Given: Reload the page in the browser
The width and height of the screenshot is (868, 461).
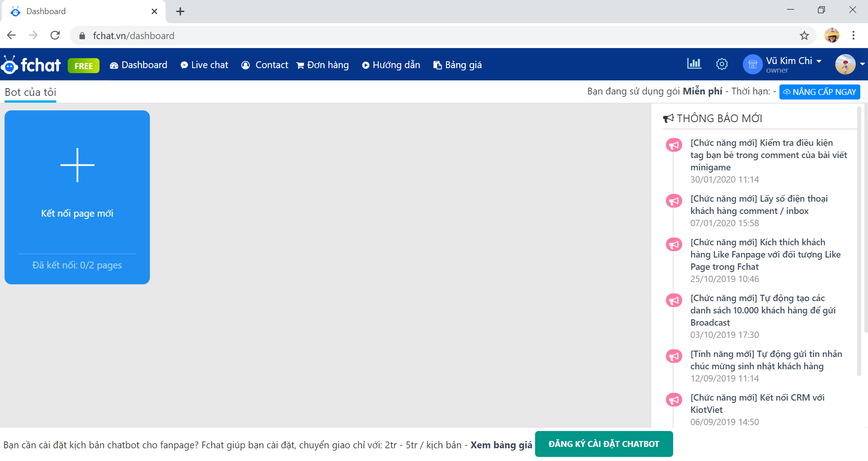Looking at the screenshot, I should tap(55, 35).
